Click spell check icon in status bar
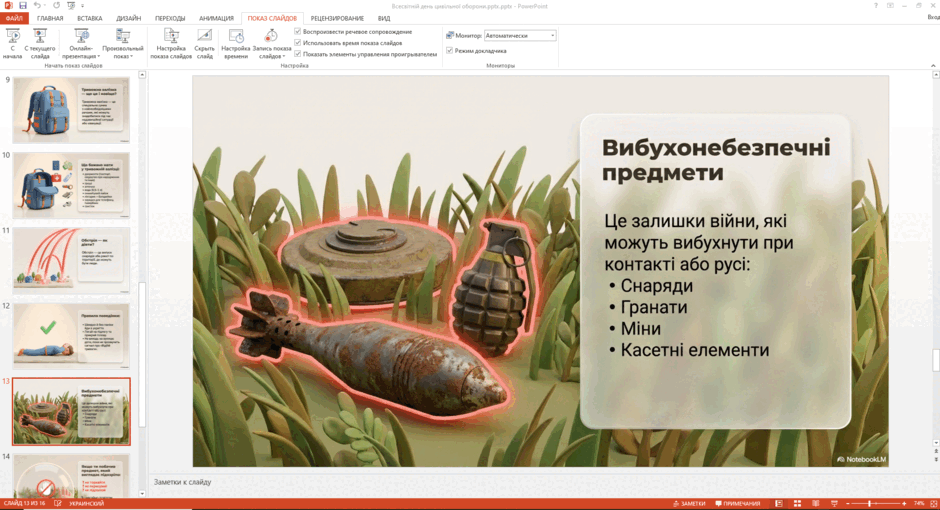This screenshot has height=510, width=940. tap(58, 504)
